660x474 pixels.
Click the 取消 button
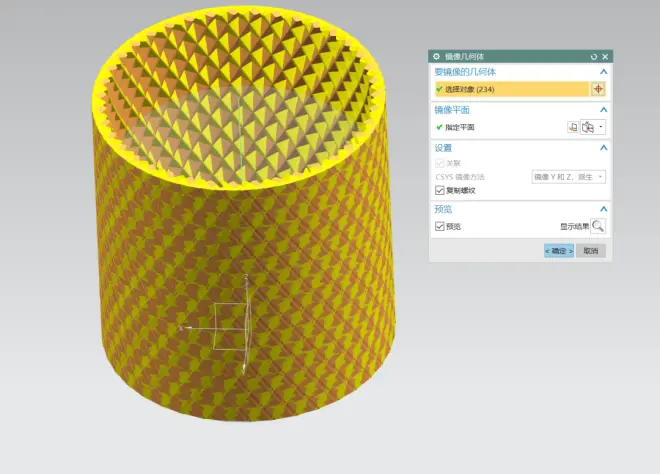coord(591,251)
